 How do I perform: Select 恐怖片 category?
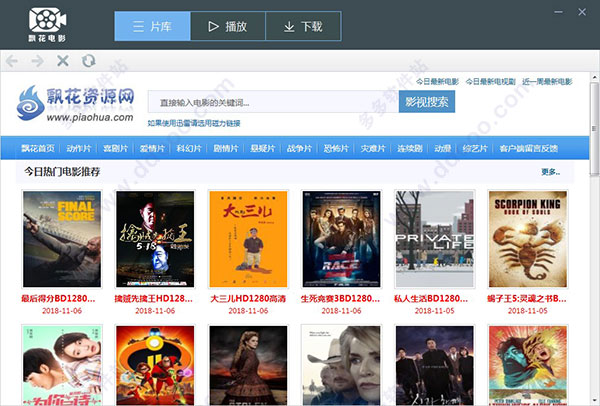(x=336, y=148)
